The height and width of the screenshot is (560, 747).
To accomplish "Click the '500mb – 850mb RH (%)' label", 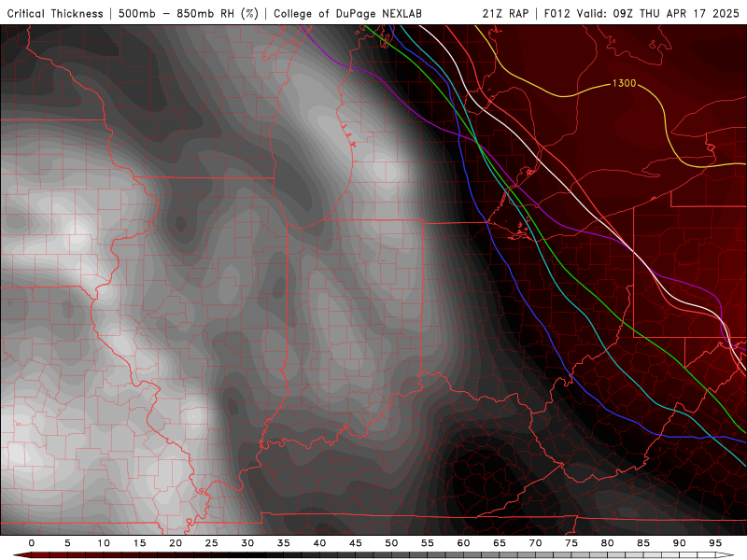I will (189, 13).
